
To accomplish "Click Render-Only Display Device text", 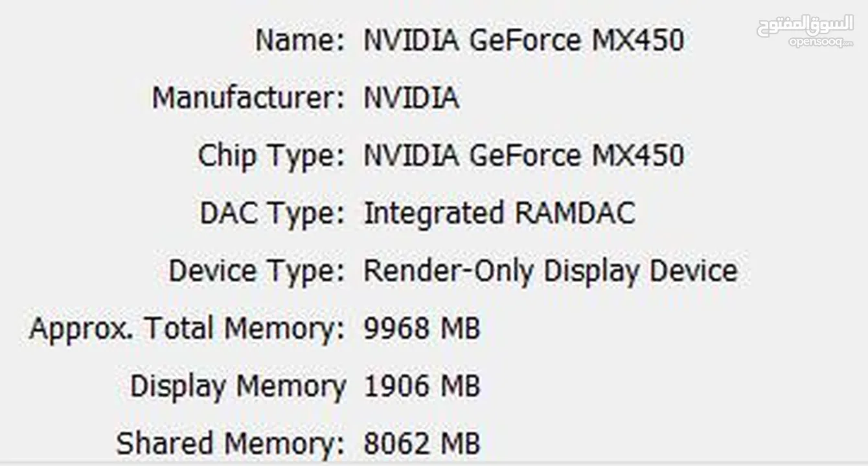I will pyautogui.click(x=550, y=271).
